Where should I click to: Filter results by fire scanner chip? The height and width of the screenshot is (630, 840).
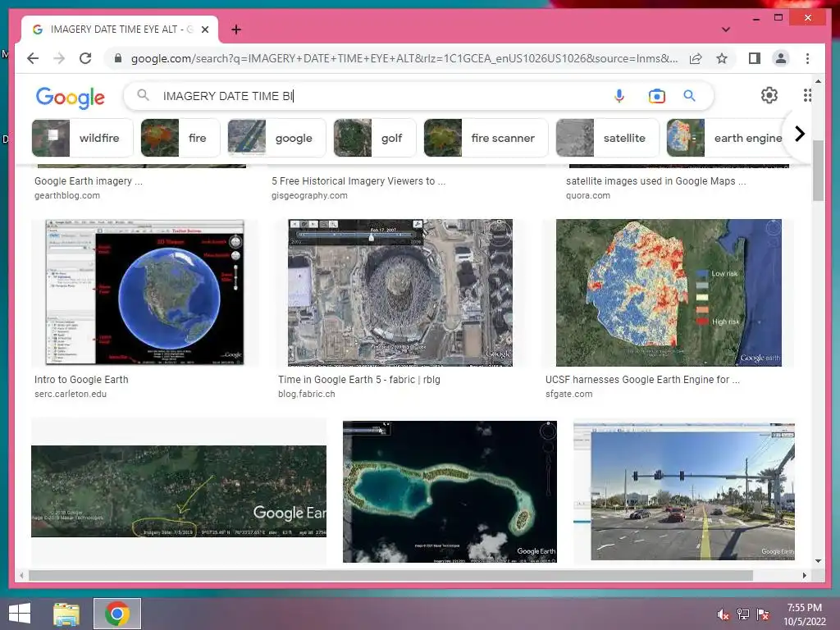tap(486, 138)
